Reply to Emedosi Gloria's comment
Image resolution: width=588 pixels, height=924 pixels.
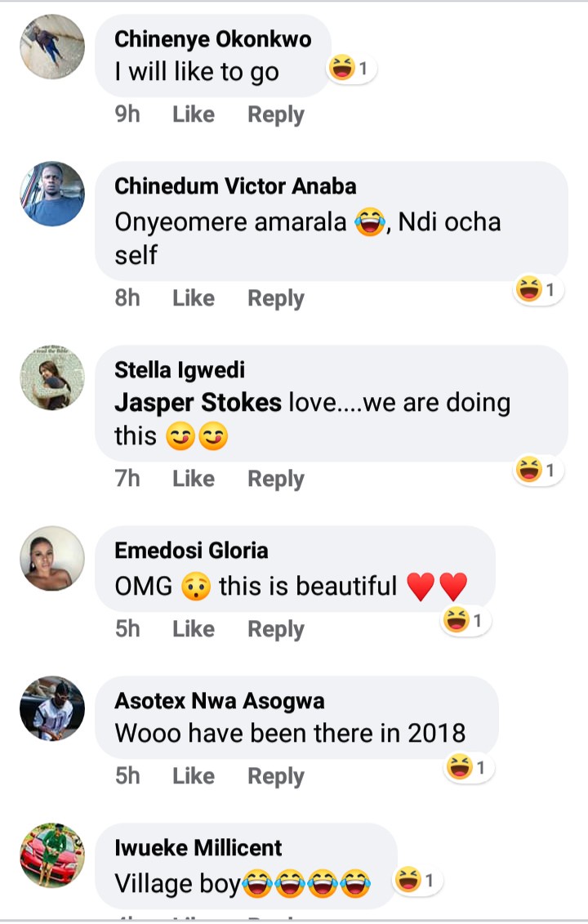[x=276, y=629]
